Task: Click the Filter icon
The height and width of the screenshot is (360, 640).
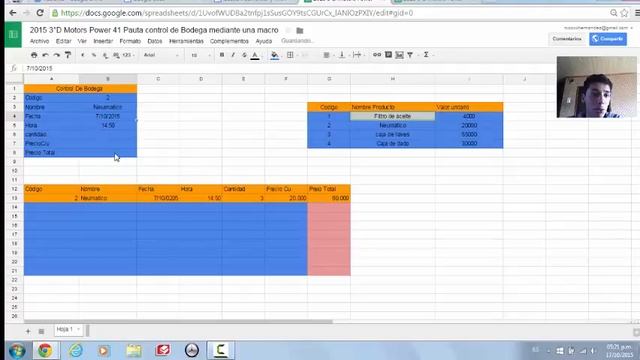Action: [410, 55]
